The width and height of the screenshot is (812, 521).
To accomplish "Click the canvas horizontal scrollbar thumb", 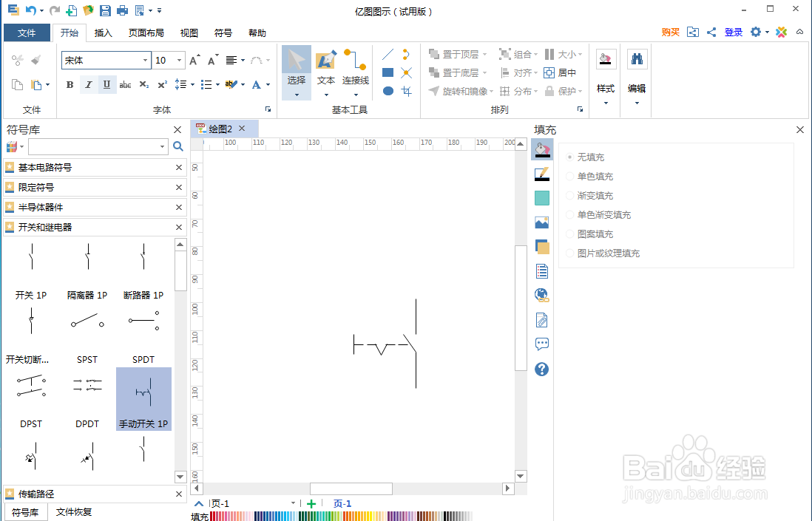I will pos(351,488).
